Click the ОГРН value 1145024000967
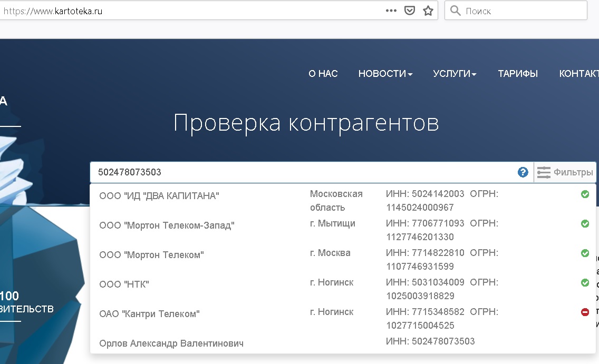The height and width of the screenshot is (364, 599). point(420,208)
